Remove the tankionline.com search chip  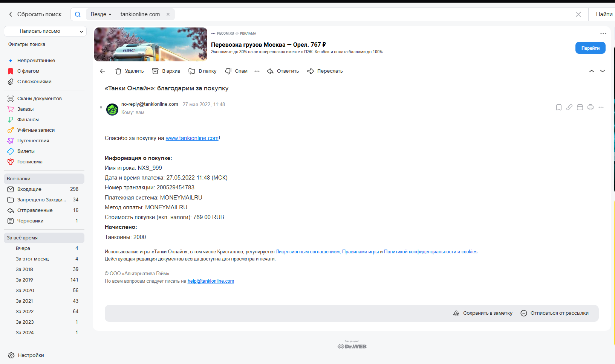168,14
